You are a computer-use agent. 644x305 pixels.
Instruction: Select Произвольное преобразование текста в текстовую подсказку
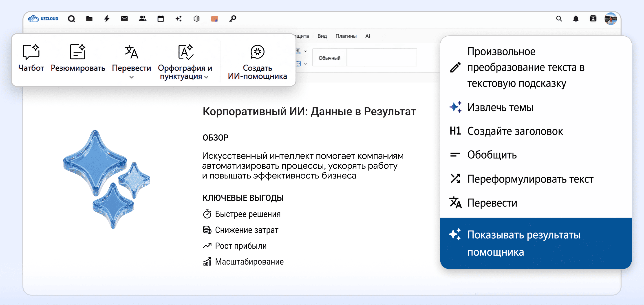click(x=536, y=67)
